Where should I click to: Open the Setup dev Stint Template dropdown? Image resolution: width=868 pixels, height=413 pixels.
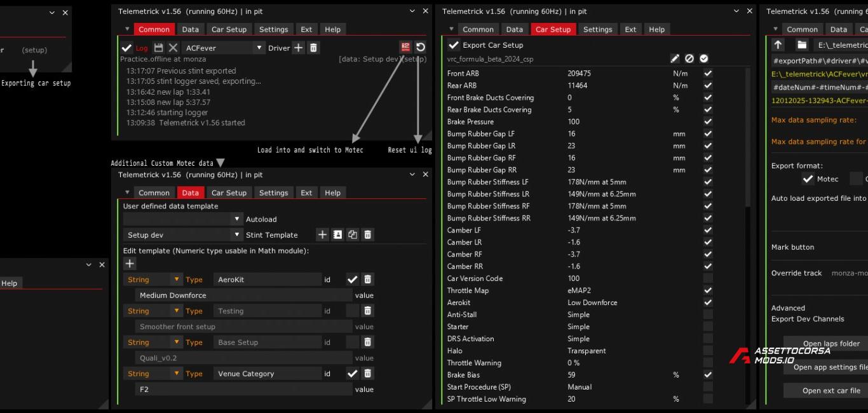tap(182, 234)
